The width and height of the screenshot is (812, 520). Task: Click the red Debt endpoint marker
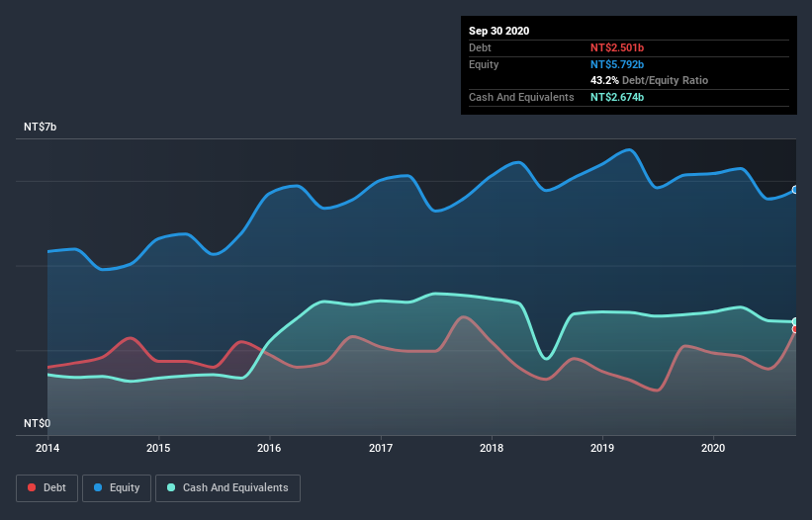pyautogui.click(x=795, y=329)
